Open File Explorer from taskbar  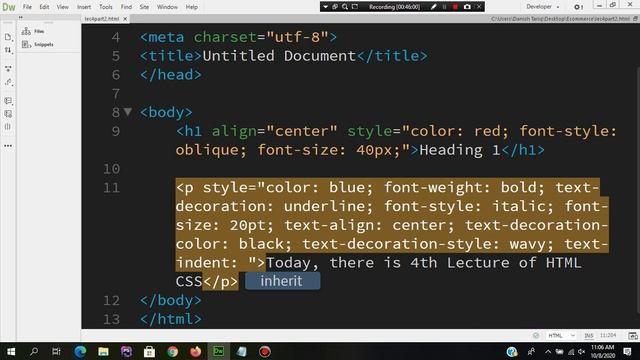(x=103, y=351)
